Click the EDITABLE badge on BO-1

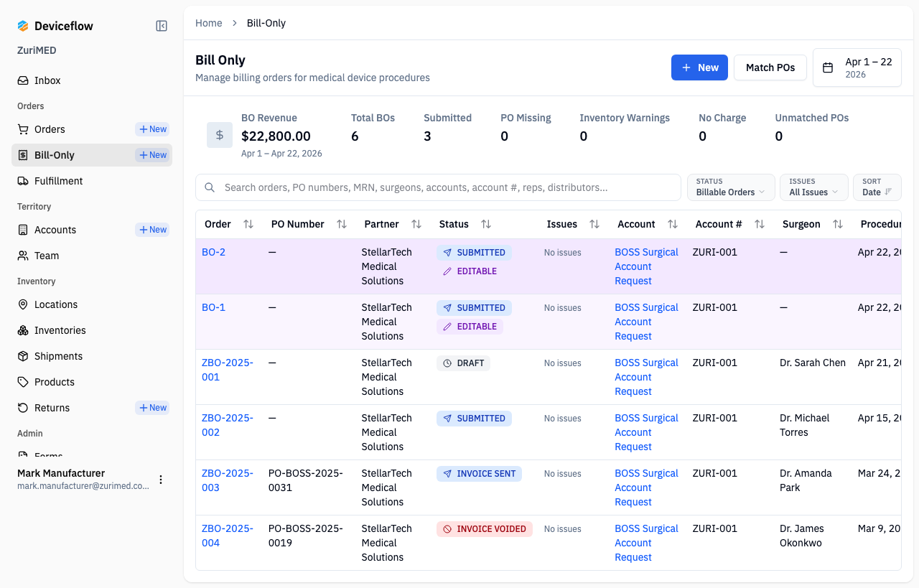click(470, 327)
